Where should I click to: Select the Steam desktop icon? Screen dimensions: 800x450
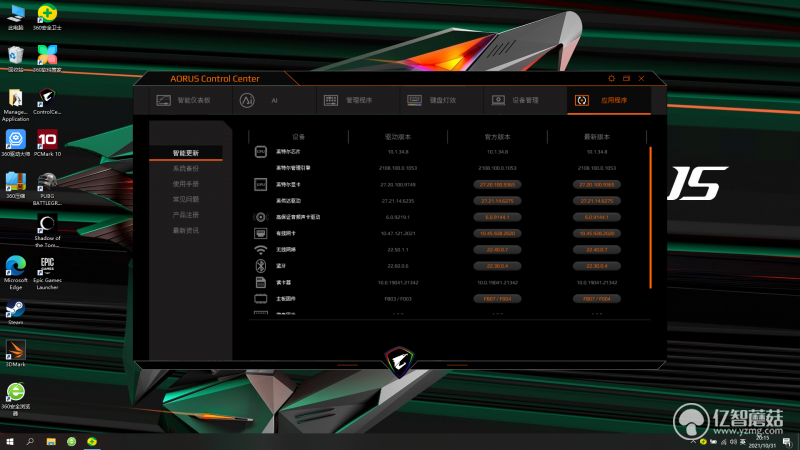15,312
